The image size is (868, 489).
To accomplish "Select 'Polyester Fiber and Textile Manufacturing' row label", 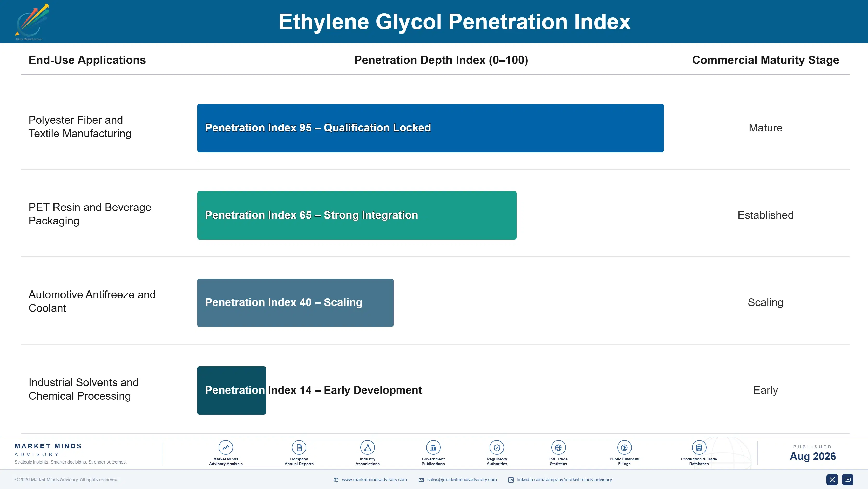I will point(80,127).
